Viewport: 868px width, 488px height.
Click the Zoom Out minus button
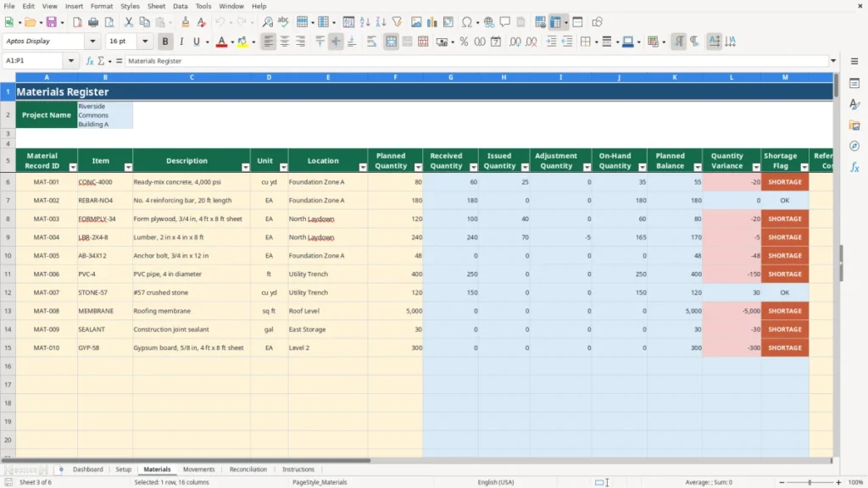pos(782,482)
